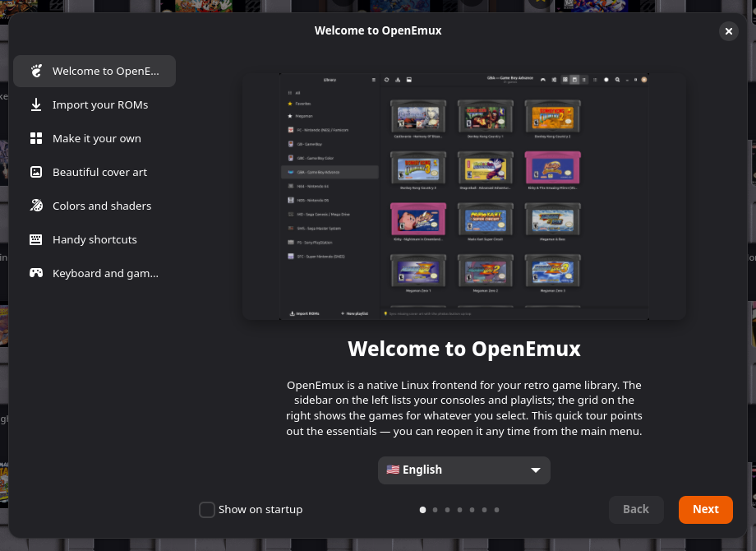Select the first page indicator dot
756x551 pixels.
point(423,510)
